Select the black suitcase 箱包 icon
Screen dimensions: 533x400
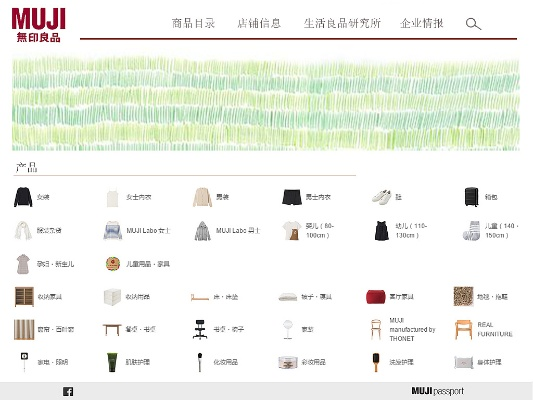point(471,197)
